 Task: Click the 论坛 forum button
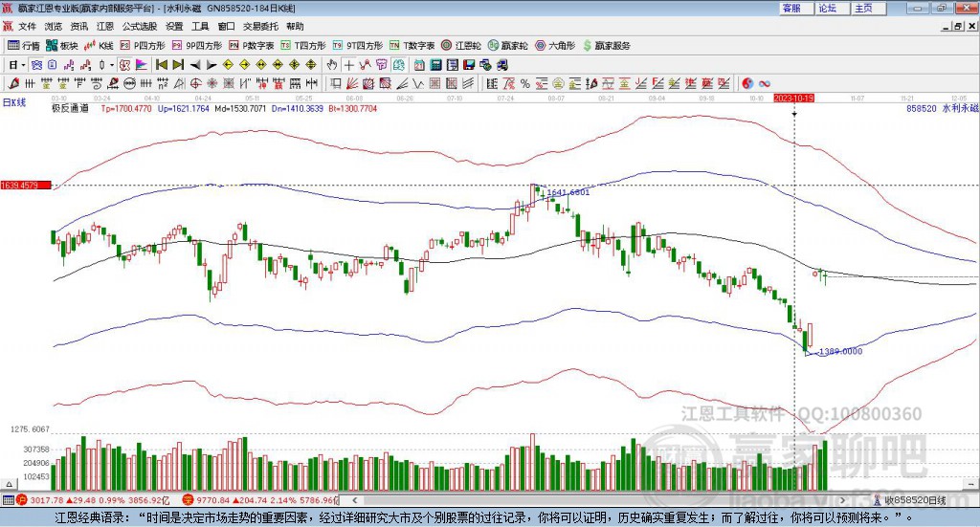(832, 8)
